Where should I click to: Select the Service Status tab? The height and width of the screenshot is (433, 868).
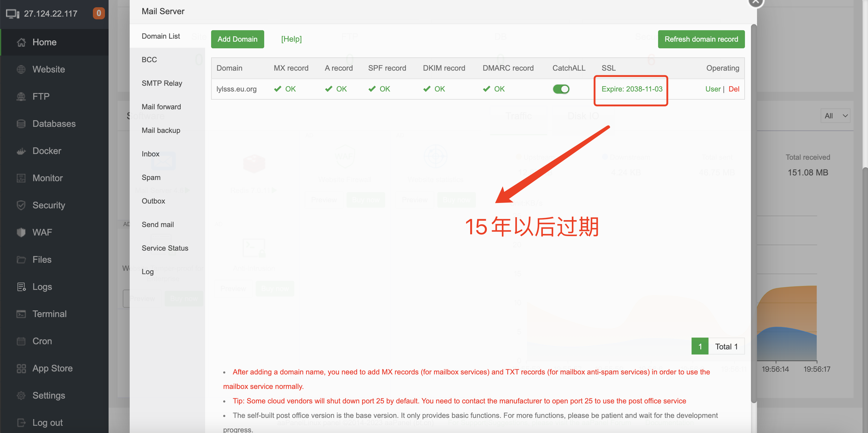[165, 248]
